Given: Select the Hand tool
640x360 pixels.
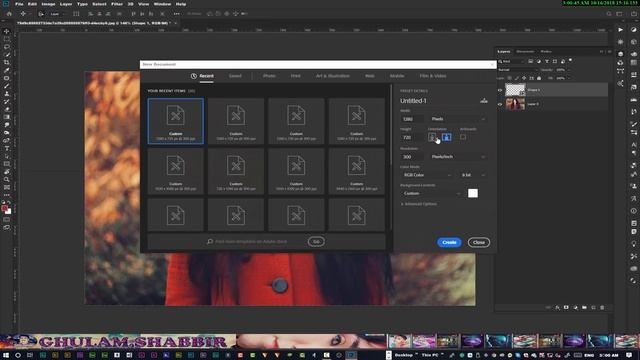Looking at the screenshot, I should tap(7, 172).
